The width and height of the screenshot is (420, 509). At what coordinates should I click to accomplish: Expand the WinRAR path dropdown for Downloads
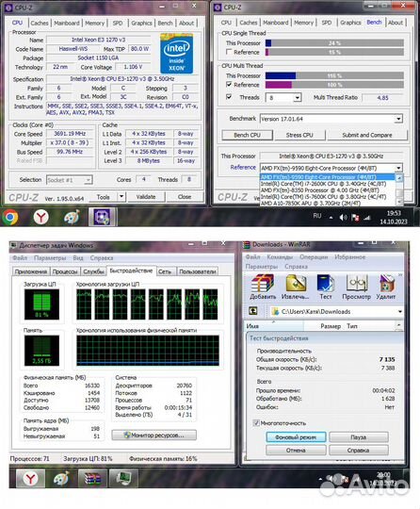click(x=399, y=311)
